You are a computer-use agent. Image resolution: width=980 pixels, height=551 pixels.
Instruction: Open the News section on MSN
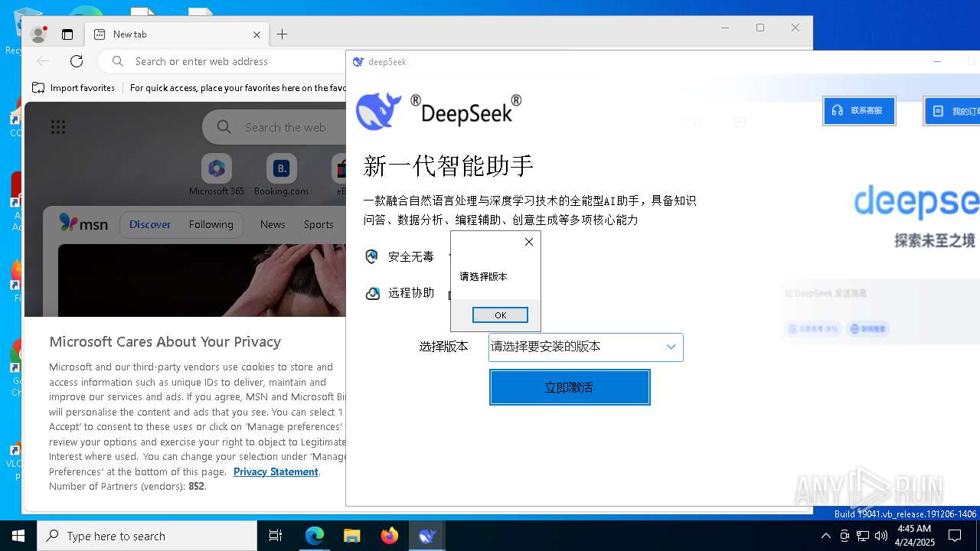click(273, 224)
